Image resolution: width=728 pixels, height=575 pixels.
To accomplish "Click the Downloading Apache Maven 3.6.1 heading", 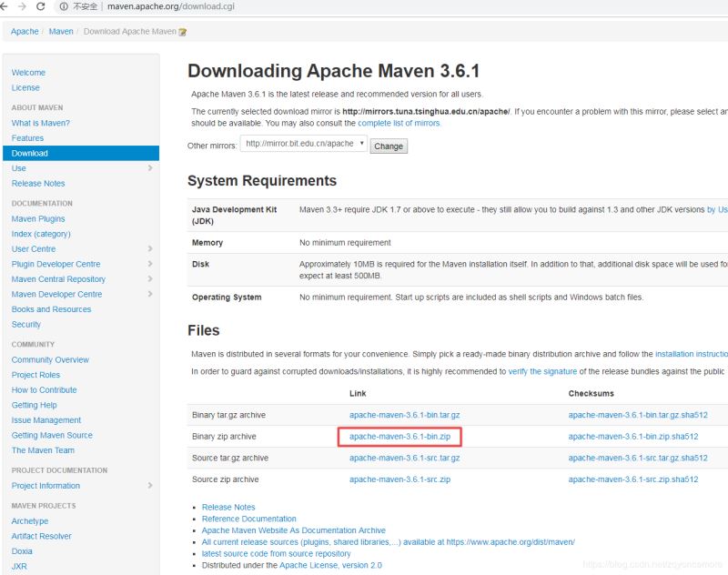I will tap(333, 71).
